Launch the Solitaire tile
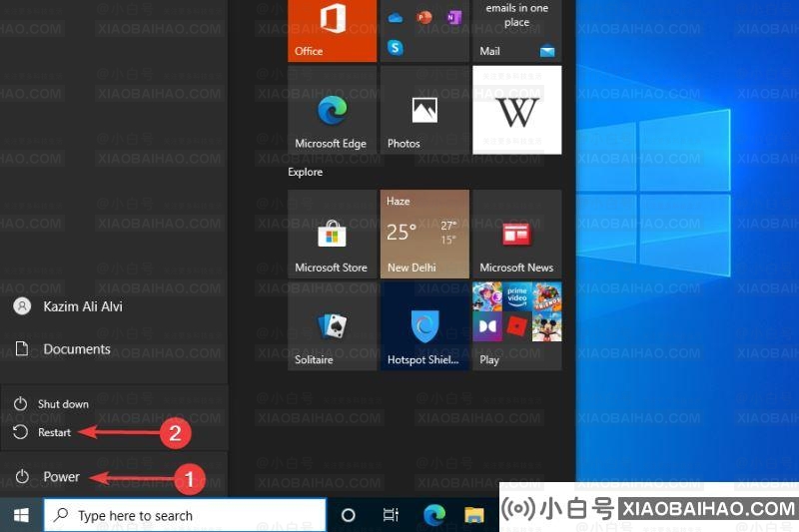 tap(333, 326)
